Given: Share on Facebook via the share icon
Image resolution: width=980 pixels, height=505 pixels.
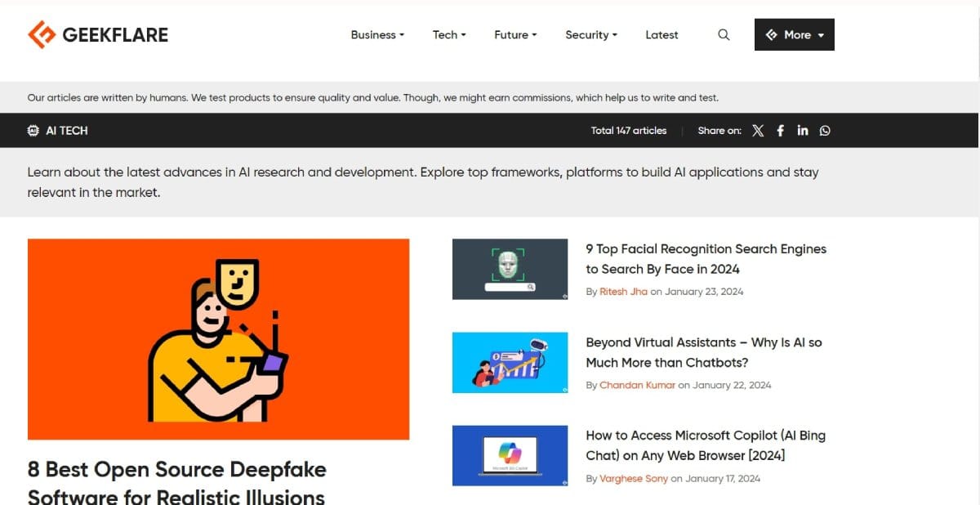Looking at the screenshot, I should pos(780,130).
